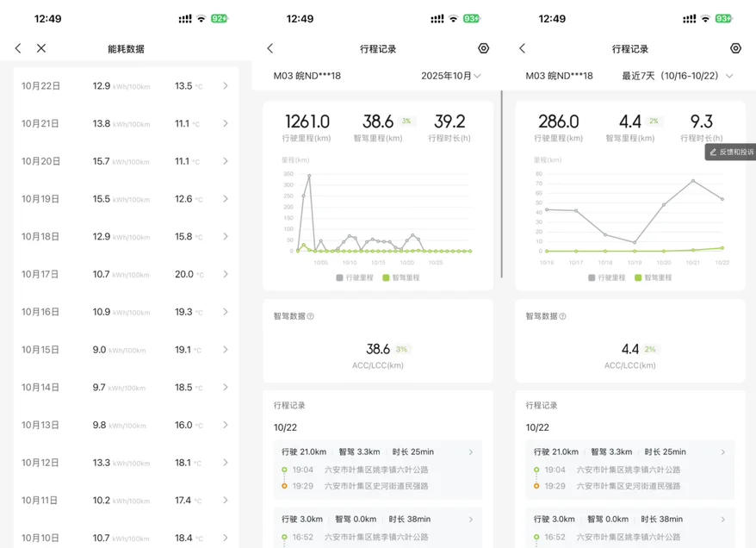Tap info icon beside 智驾数据 on monthly page

[311, 316]
